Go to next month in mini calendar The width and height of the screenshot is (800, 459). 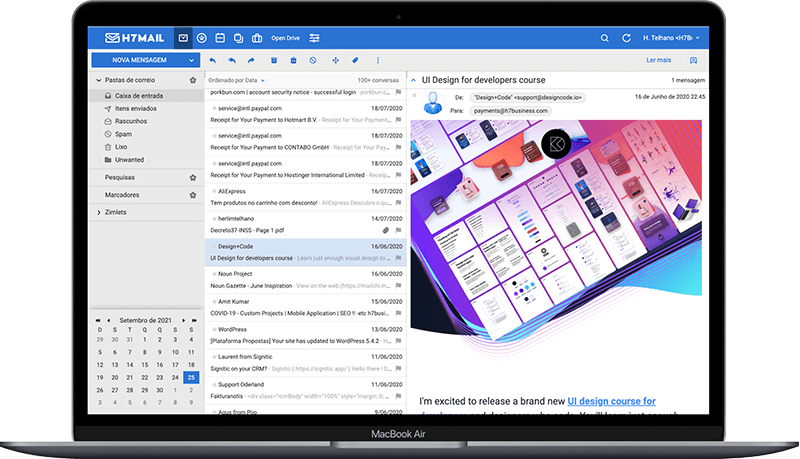pyautogui.click(x=183, y=320)
